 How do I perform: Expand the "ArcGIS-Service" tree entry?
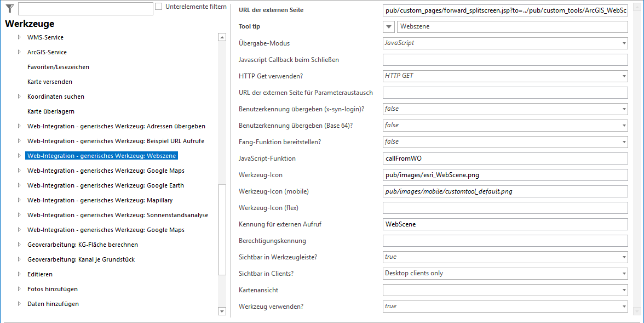click(19, 52)
